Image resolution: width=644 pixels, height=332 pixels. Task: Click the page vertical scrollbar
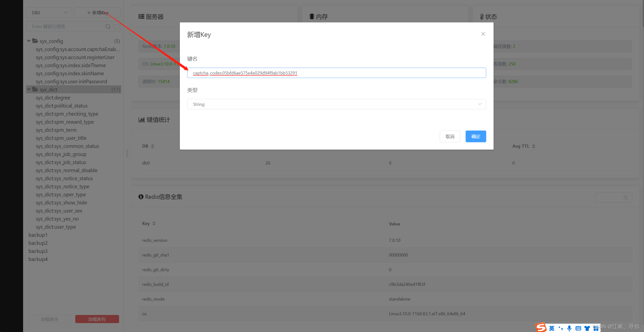tap(643, 14)
